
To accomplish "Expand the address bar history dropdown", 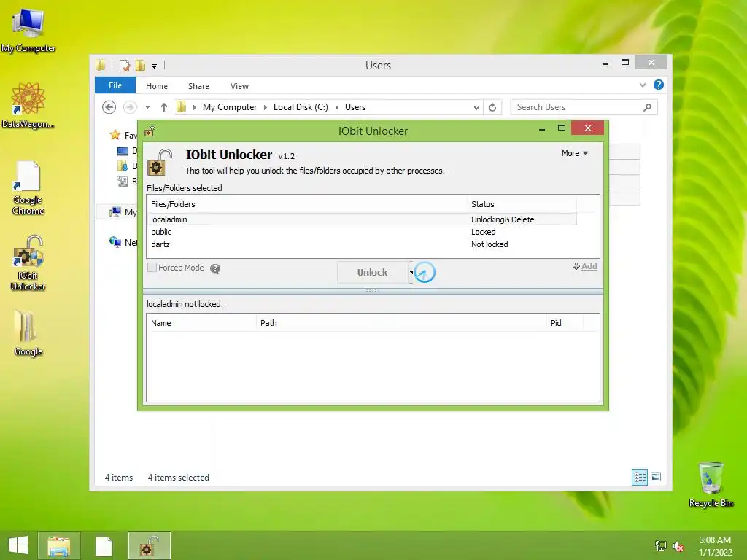I will [476, 107].
